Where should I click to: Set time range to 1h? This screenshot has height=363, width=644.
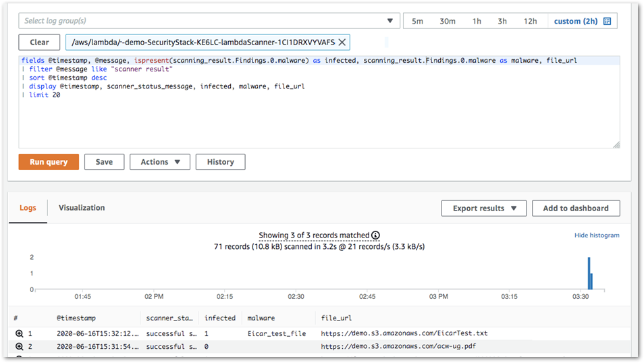[477, 21]
